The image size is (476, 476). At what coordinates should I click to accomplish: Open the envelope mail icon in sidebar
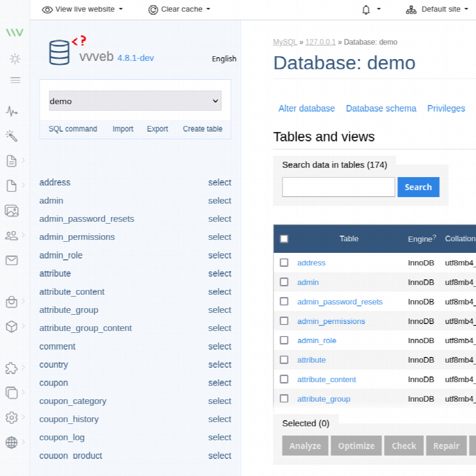[x=12, y=260]
